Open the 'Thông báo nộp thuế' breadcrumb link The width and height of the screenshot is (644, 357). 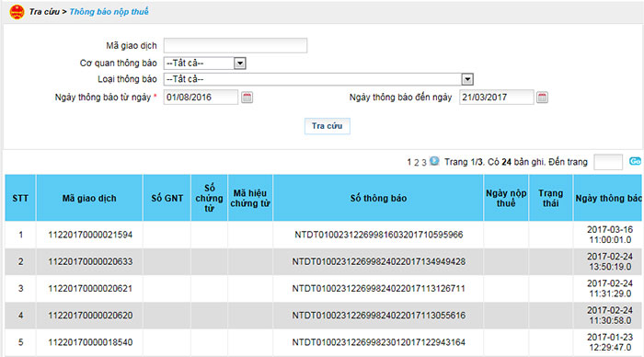pos(109,12)
